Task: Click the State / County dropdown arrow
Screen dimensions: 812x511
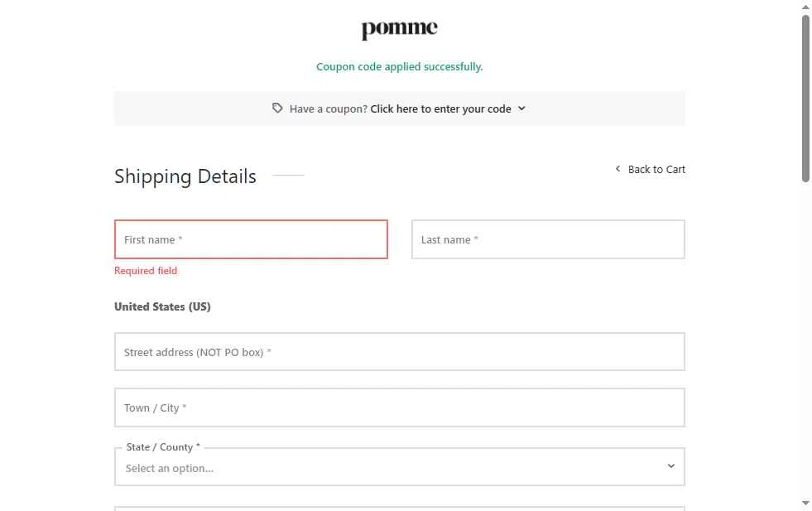Action: 670,466
